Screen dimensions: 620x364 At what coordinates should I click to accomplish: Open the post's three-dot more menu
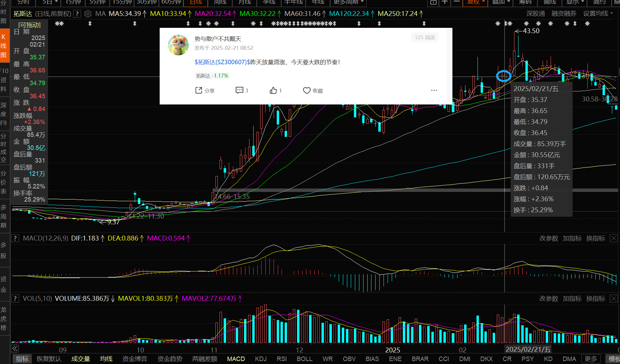(x=434, y=90)
